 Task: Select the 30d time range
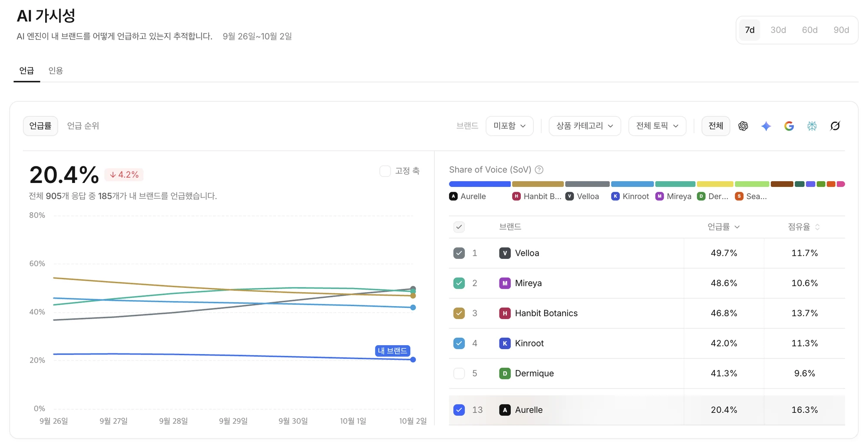[x=778, y=30]
